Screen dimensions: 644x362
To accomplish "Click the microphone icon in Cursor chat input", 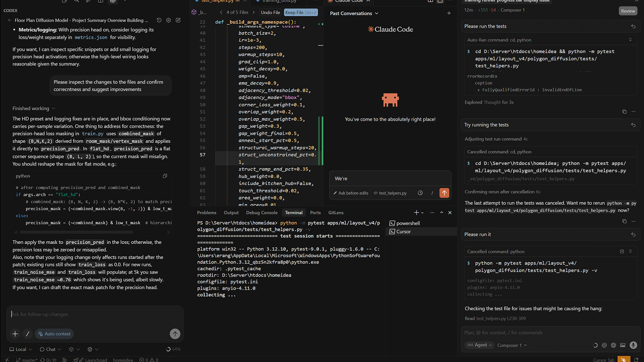I will [633, 345].
